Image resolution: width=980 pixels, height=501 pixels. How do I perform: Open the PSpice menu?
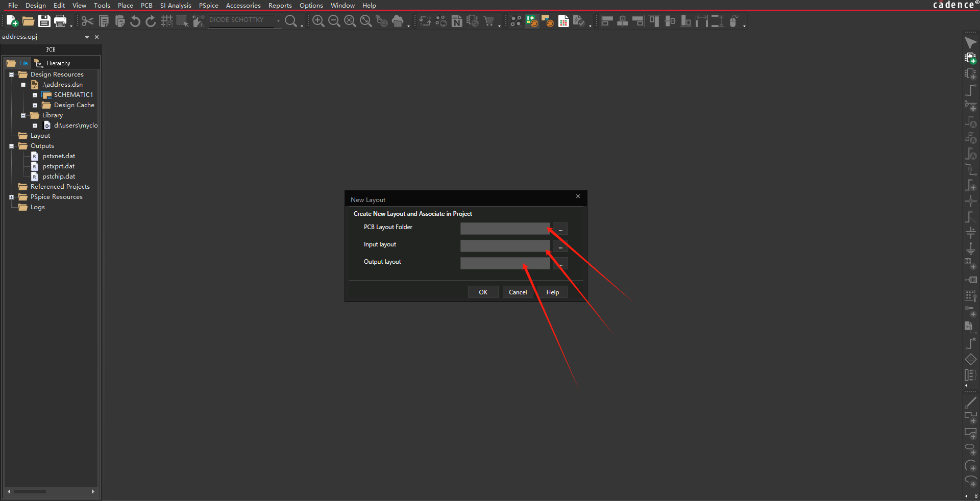click(x=208, y=5)
